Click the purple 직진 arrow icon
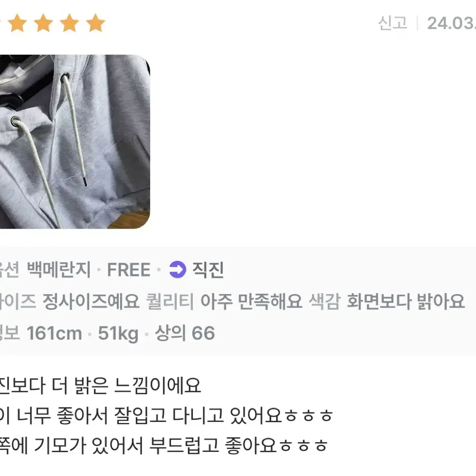The width and height of the screenshot is (476, 476). (178, 269)
